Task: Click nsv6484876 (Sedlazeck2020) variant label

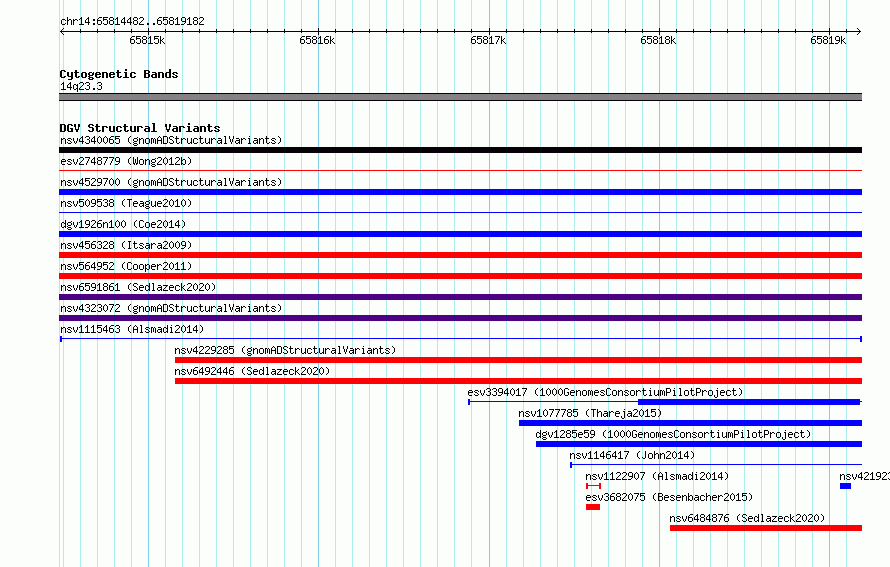Action: (x=747, y=518)
